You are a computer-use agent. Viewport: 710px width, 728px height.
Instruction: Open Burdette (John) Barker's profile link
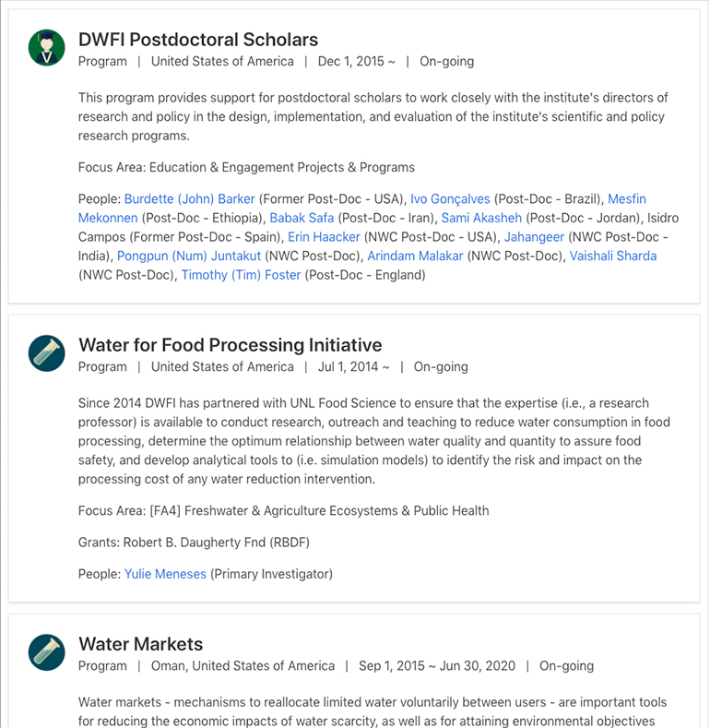point(189,198)
